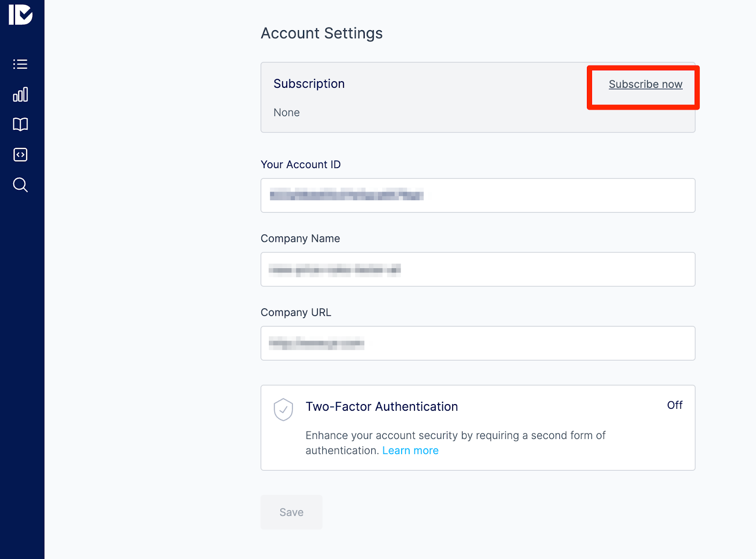Screen dimensions: 756x559
Task: Click the Subscribe now link
Action: [645, 85]
